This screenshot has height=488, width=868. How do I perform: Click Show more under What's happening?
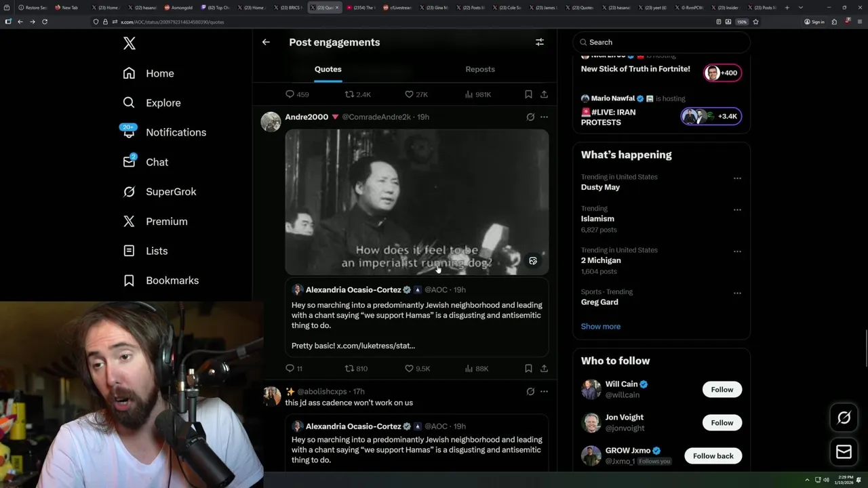point(601,326)
